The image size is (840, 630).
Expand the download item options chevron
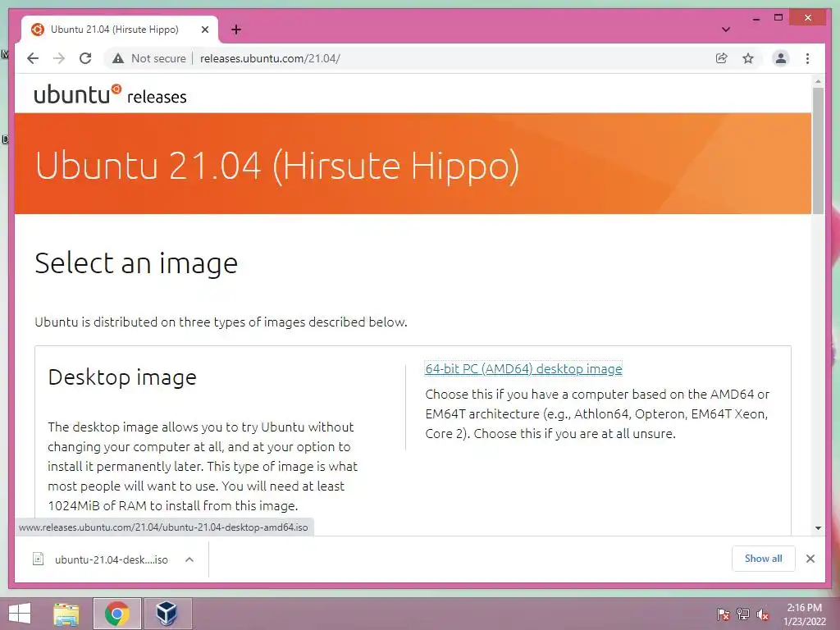(x=189, y=559)
